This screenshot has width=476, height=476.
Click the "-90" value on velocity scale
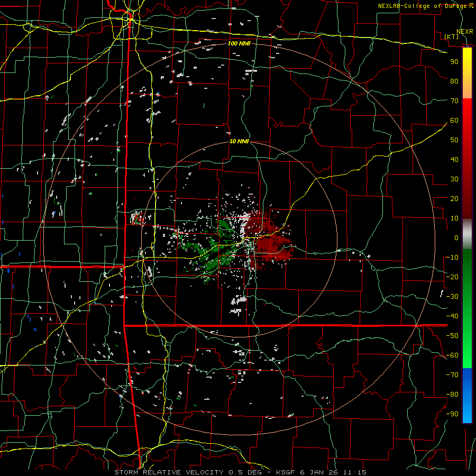coord(452,414)
